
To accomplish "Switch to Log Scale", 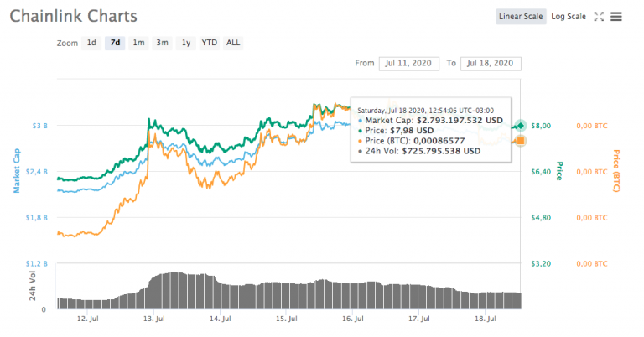I will coord(569,17).
